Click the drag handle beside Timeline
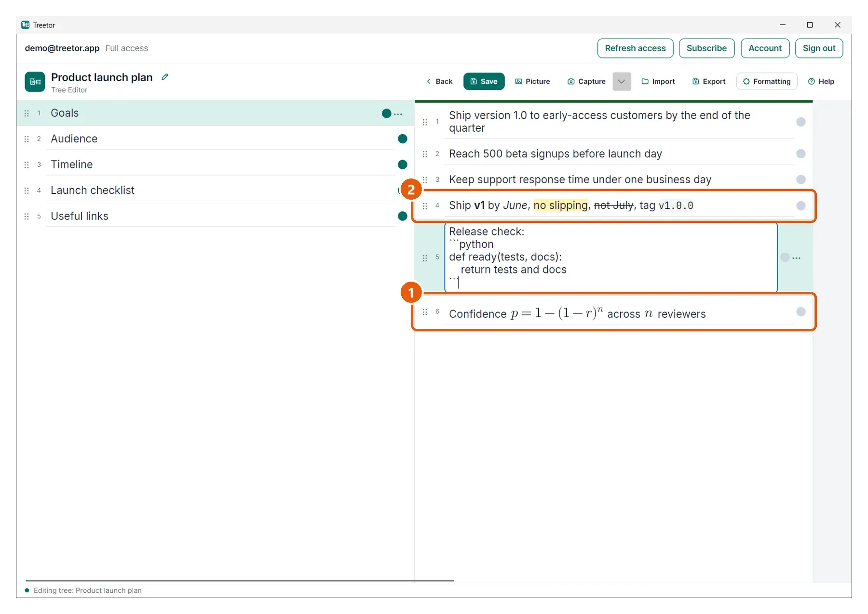Screen dimensions: 868x614 click(27, 165)
